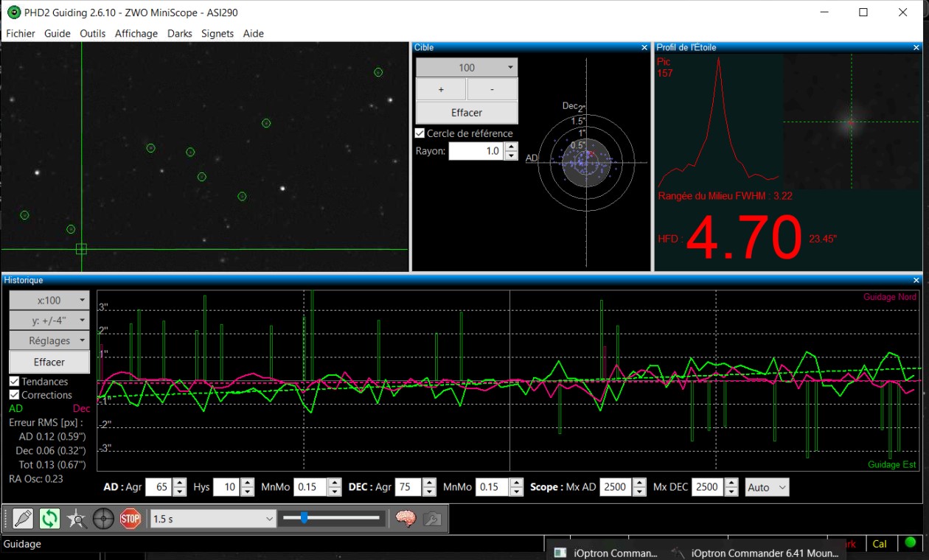The height and width of the screenshot is (560, 929).
Task: Open the 1.5 s exposure dropdown
Action: point(213,519)
